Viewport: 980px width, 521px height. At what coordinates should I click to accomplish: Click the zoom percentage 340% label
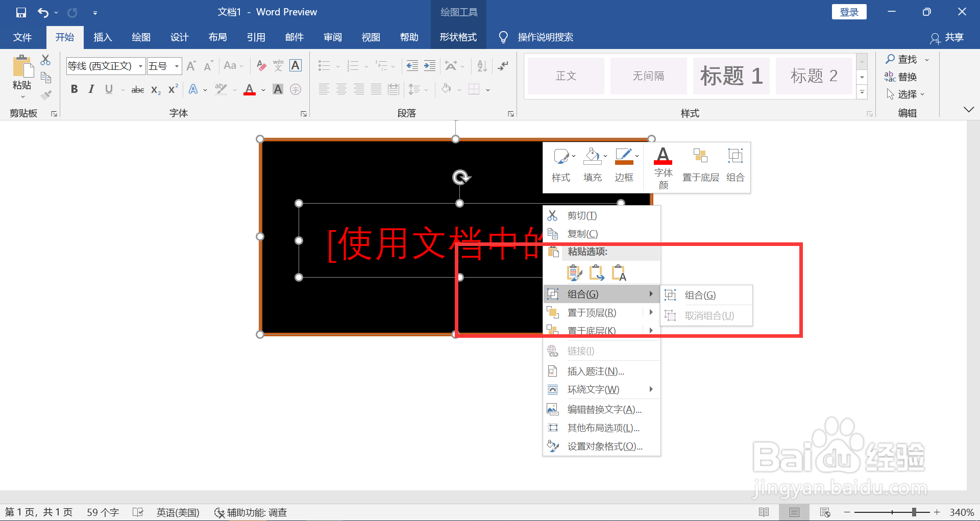(x=962, y=512)
